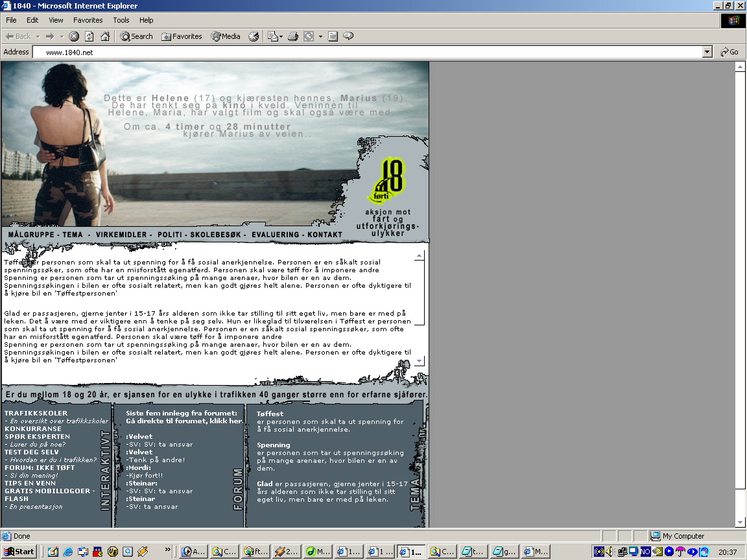Click the Refresh page icon
747x560 pixels.
click(89, 36)
